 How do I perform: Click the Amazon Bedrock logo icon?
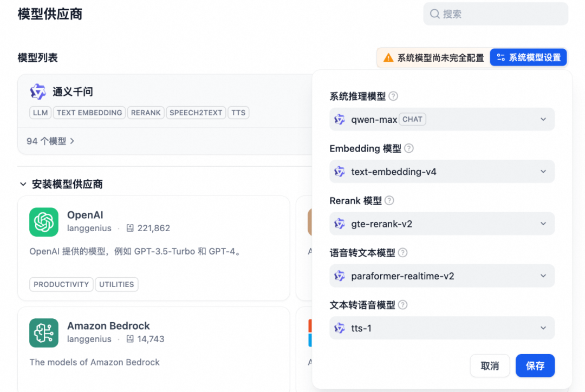coord(43,333)
